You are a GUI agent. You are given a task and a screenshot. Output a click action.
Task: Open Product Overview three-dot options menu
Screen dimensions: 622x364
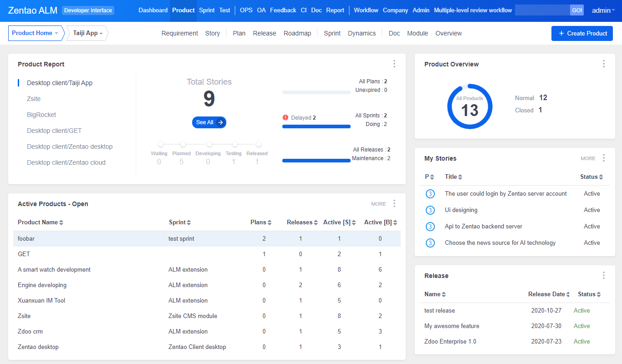[603, 64]
